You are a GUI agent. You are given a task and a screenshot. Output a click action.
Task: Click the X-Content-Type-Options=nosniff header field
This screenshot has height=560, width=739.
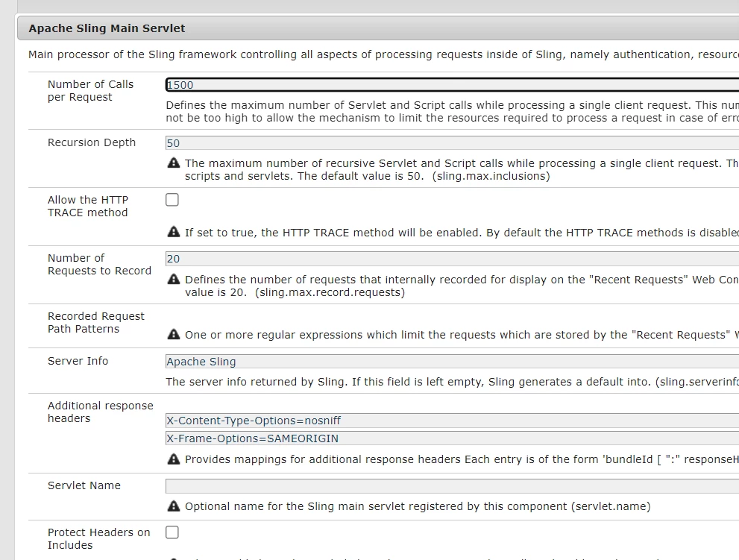pos(453,421)
